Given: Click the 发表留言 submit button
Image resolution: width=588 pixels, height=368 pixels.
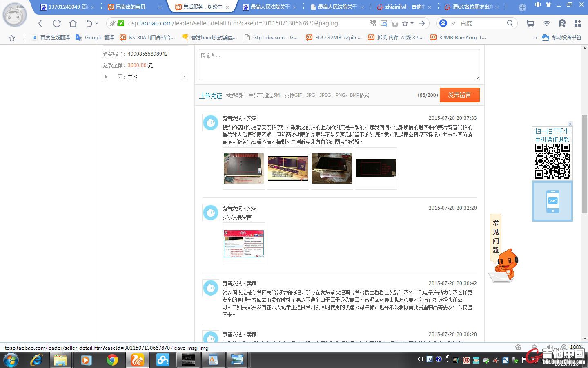Looking at the screenshot, I should (x=459, y=95).
